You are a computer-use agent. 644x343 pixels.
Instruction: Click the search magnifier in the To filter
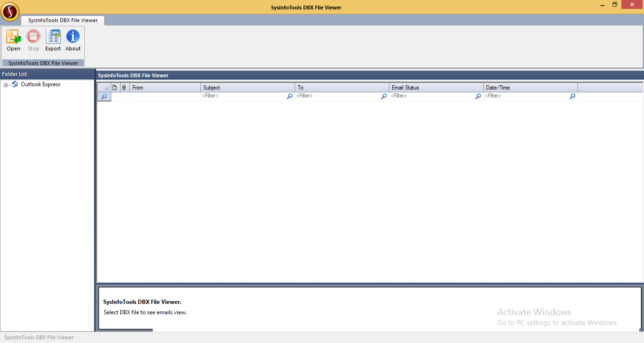pos(383,96)
